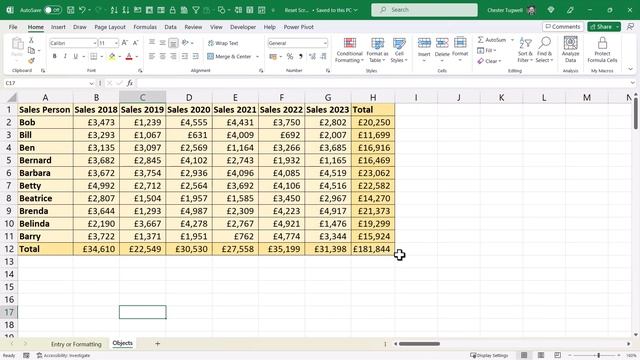This screenshot has height=360, width=640.
Task: Activate the Format Painter brush
Action: 31,61
